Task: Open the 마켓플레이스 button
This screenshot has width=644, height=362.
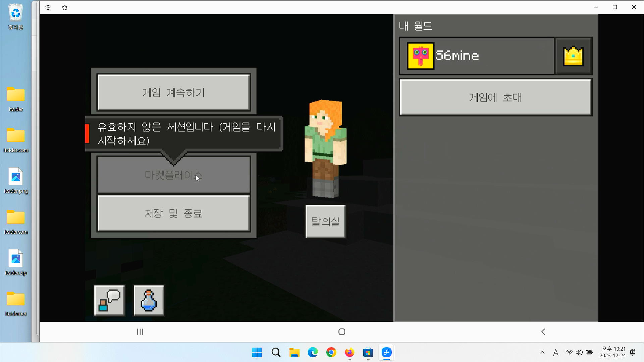Action: pyautogui.click(x=173, y=175)
